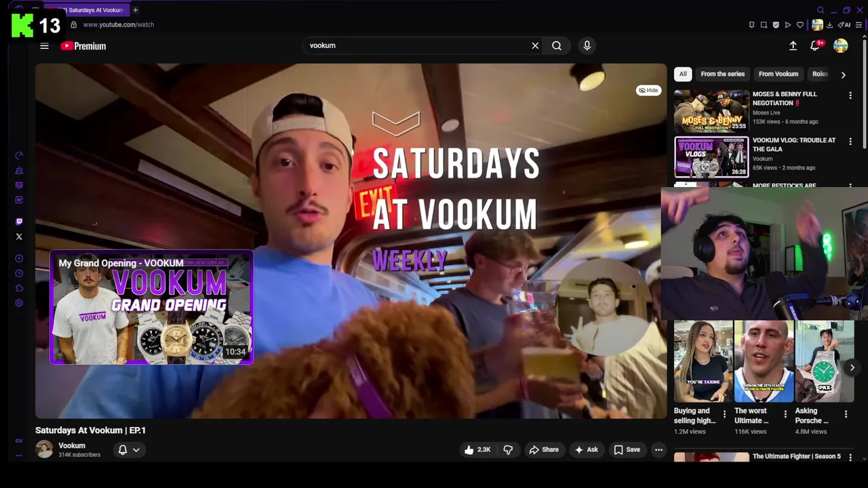868x488 pixels.
Task: Like the video with thumbs up
Action: tap(477, 449)
